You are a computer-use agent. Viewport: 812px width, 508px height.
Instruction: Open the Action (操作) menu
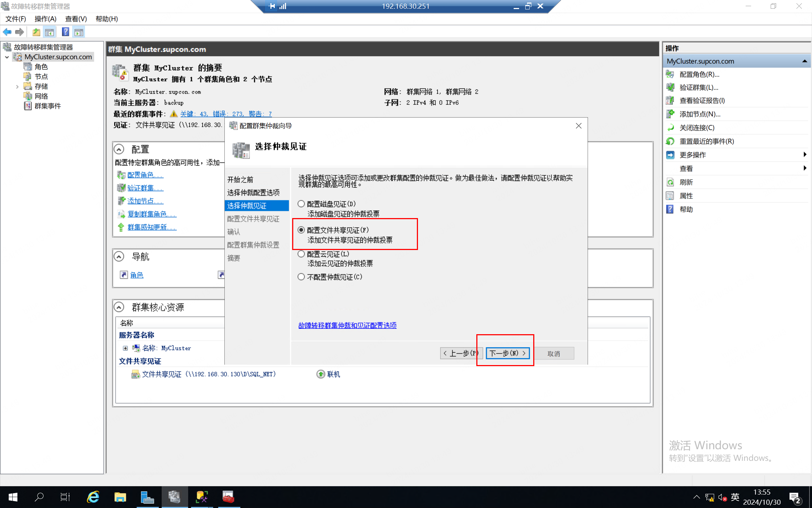tap(45, 19)
